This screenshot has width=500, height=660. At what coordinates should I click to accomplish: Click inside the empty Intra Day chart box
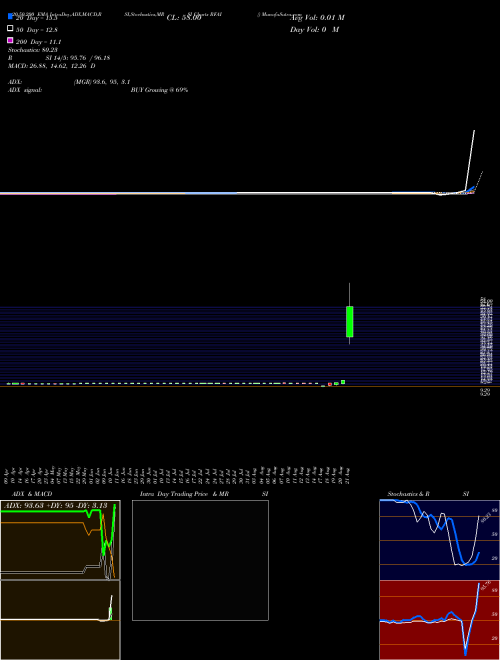pyautogui.click(x=200, y=560)
